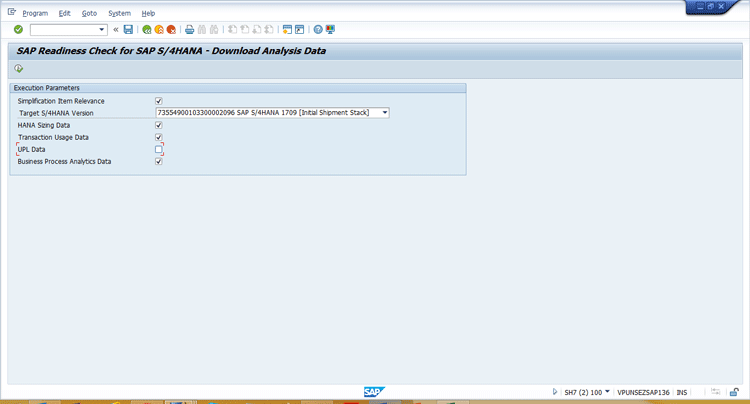
Task: Click the Help question mark icon
Action: (x=318, y=30)
